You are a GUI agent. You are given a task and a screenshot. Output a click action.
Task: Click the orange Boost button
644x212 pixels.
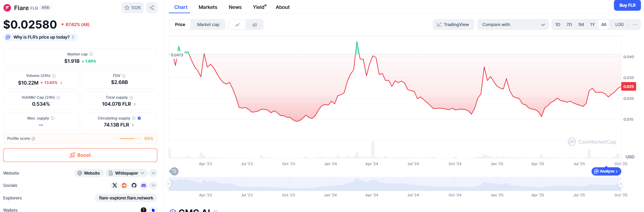pos(80,155)
